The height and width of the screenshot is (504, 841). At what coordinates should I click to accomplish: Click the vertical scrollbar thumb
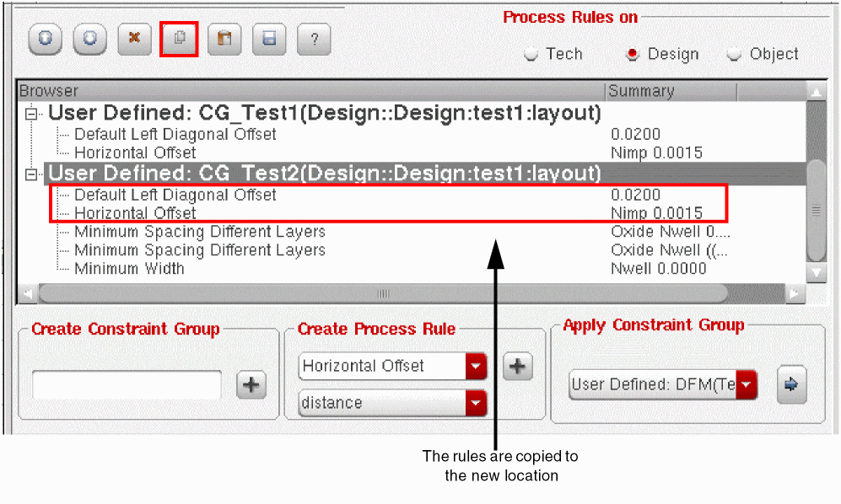pos(817,210)
